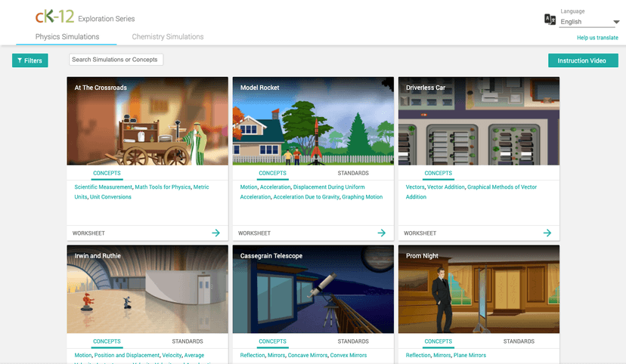Show Standards for Model Rocket
Screen dimensions: 626x364
tap(353, 173)
